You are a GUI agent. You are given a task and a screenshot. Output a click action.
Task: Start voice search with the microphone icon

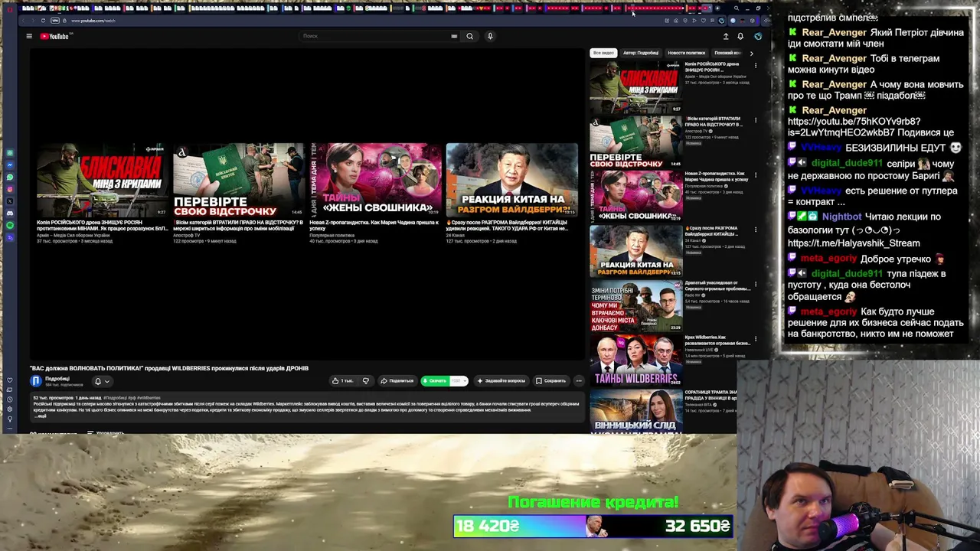490,36
